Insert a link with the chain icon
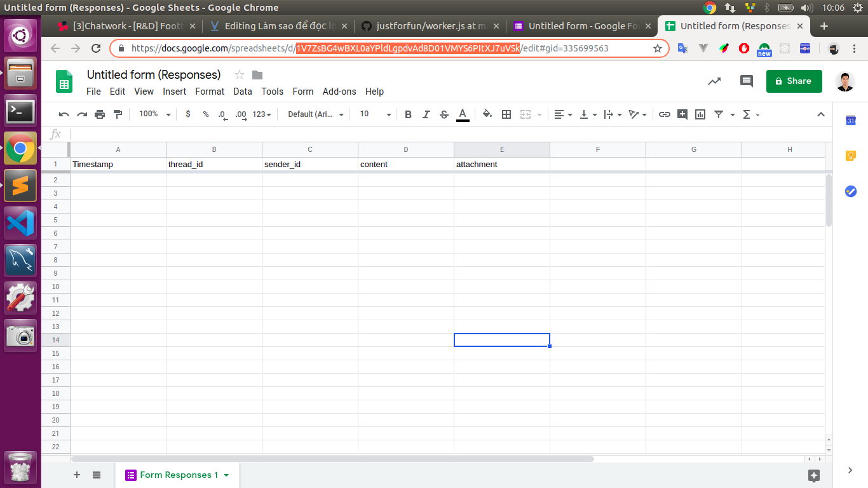The width and height of the screenshot is (868, 488). click(x=665, y=114)
